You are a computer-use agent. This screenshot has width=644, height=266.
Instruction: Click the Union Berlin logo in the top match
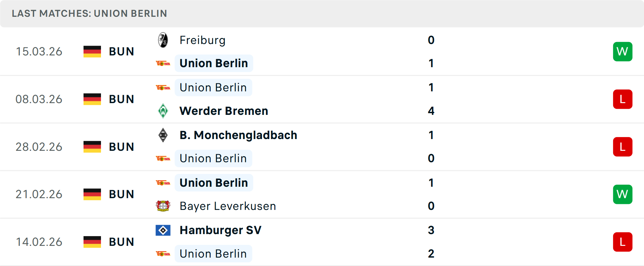point(163,63)
